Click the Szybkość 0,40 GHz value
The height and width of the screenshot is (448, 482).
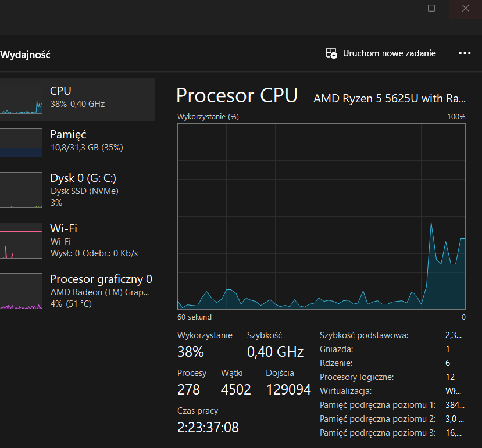[x=275, y=352]
